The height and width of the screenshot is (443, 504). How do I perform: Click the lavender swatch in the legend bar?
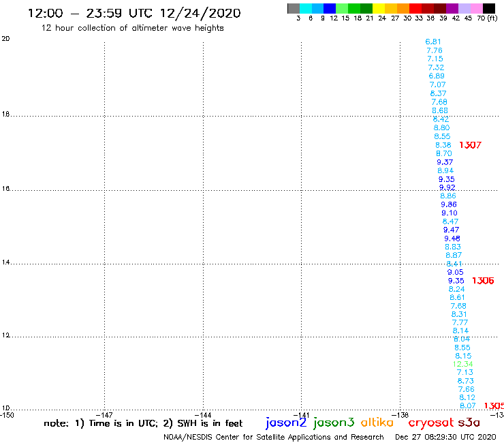coord(464,8)
